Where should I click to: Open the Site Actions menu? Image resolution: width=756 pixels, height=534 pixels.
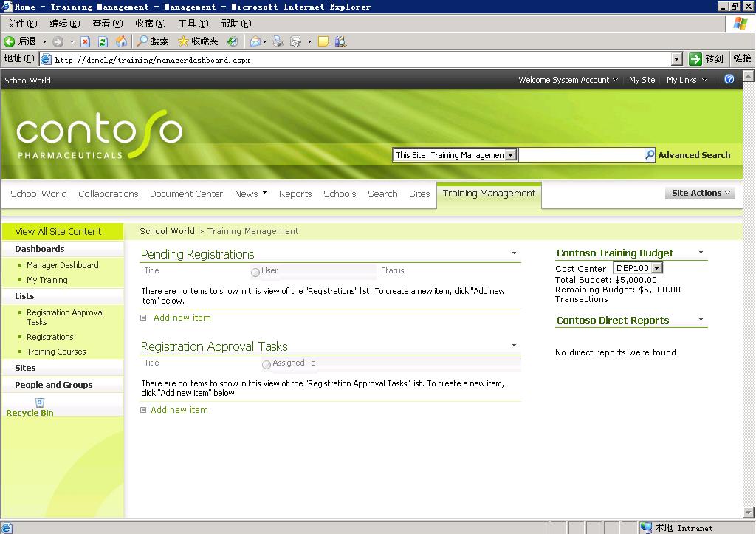[701, 193]
